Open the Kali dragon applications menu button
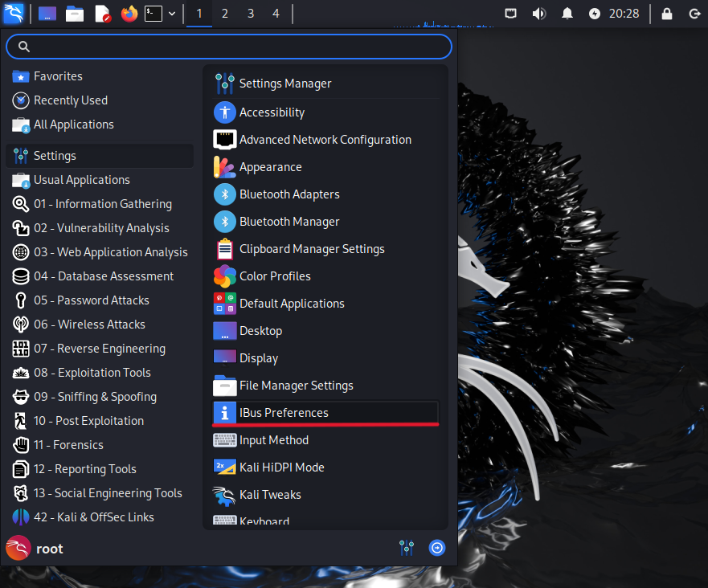The width and height of the screenshot is (708, 588). (x=14, y=14)
